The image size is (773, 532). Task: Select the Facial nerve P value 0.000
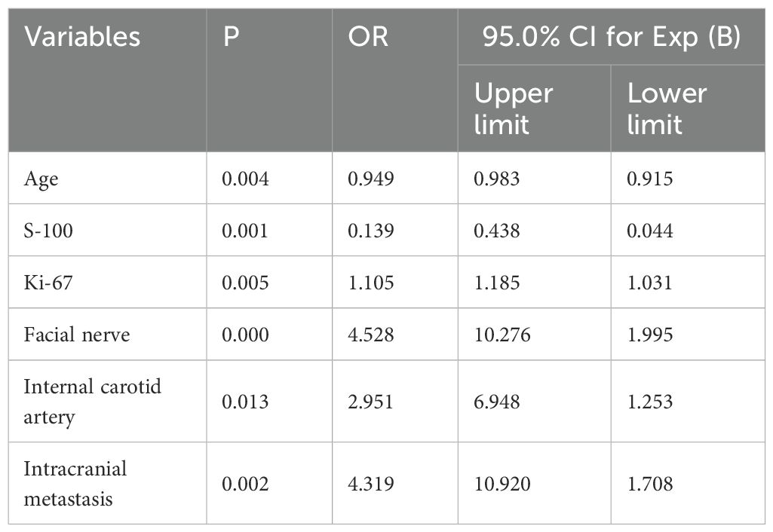click(x=245, y=334)
